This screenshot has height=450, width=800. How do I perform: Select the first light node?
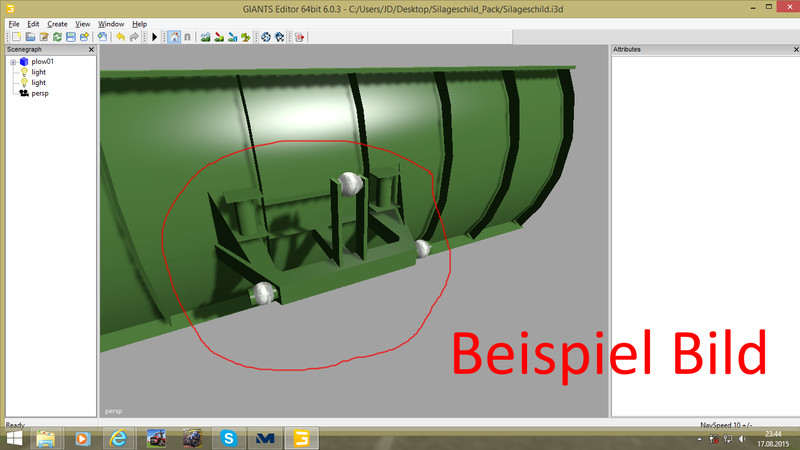click(x=38, y=72)
